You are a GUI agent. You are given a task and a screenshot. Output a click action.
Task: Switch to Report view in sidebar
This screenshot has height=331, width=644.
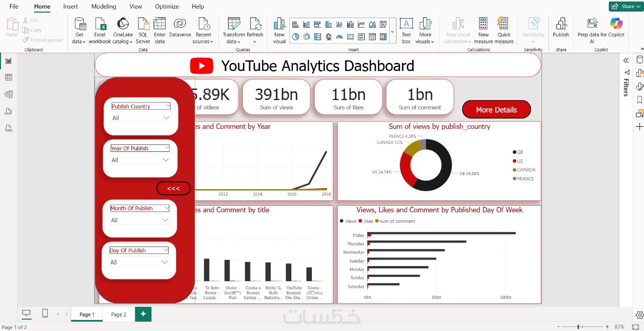(9, 61)
